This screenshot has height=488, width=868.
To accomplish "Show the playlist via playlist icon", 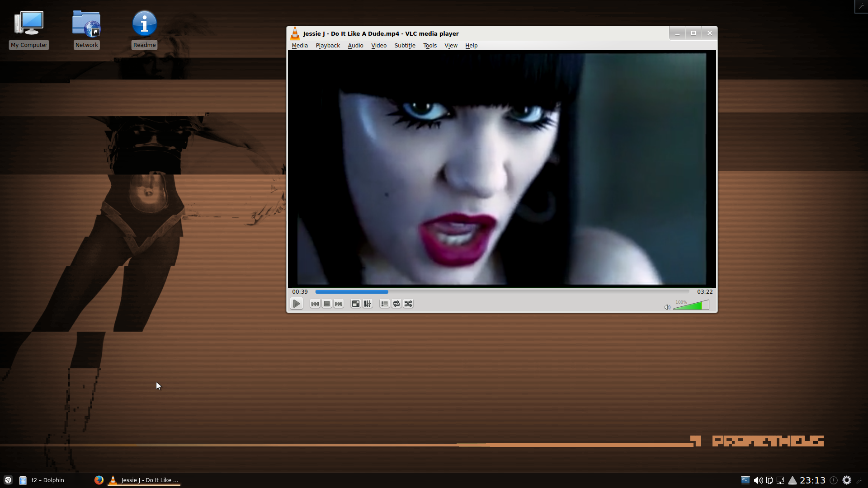I will pos(384,304).
